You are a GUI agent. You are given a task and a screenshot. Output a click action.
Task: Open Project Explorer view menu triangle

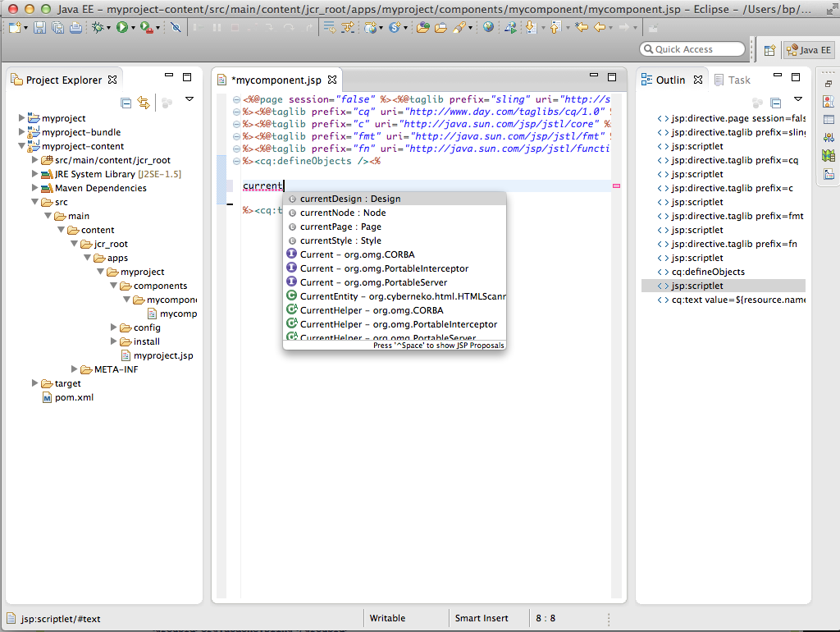(189, 99)
